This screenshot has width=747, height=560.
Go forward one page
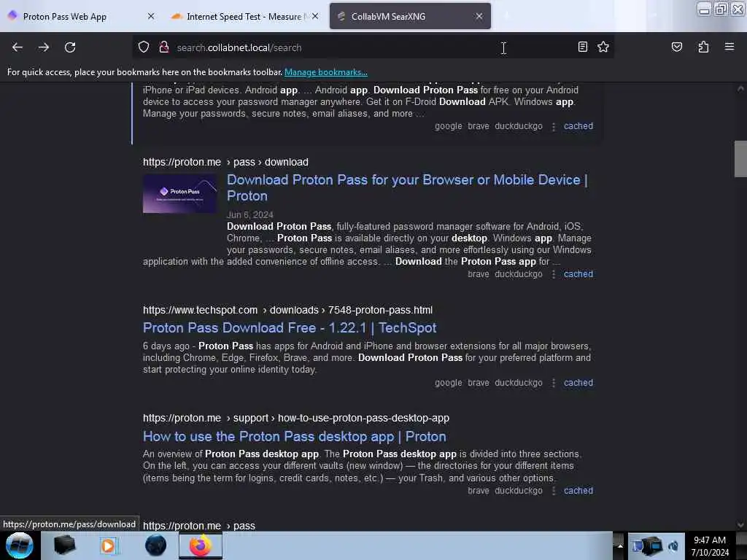(x=44, y=47)
